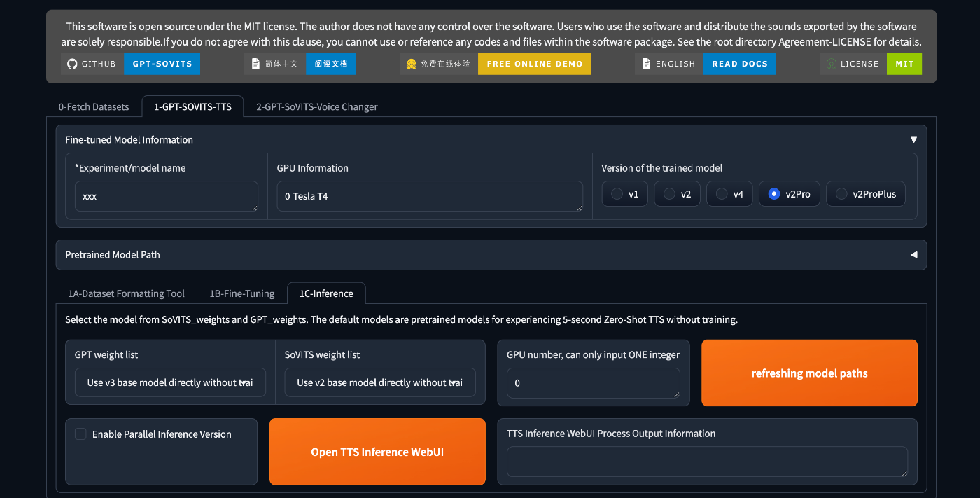Click the refreshing model paths button
Screen dimensions: 980x498
click(809, 373)
